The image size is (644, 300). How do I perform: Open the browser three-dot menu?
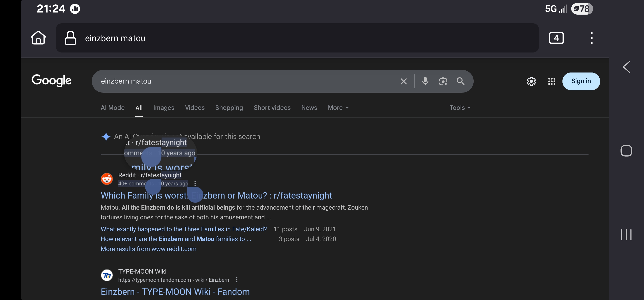591,38
